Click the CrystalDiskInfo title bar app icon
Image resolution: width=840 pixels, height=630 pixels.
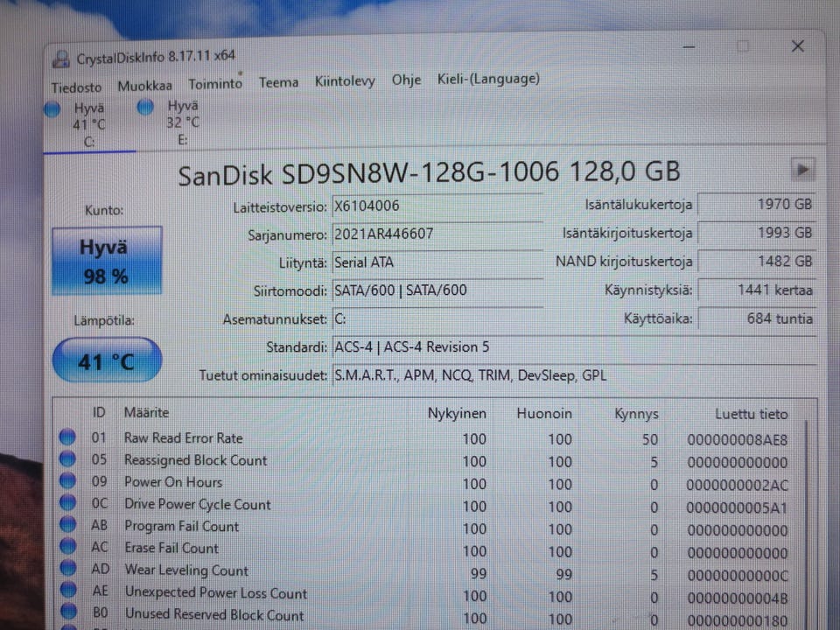[61, 59]
